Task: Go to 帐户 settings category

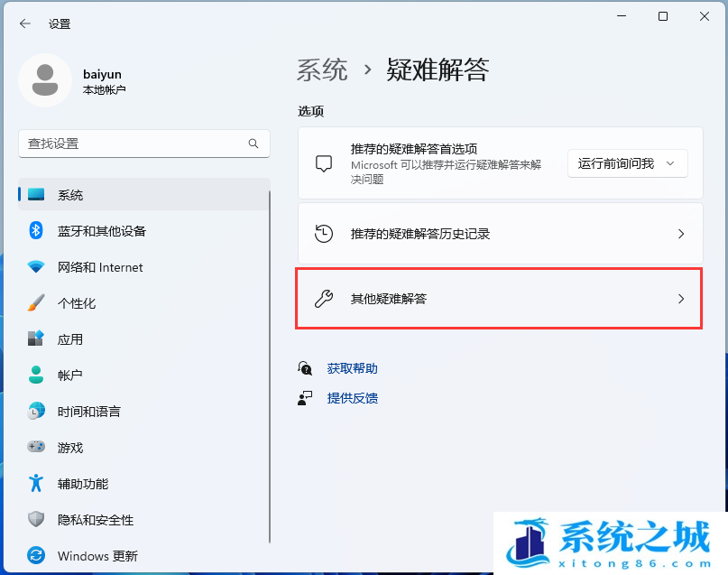Action: tap(70, 375)
